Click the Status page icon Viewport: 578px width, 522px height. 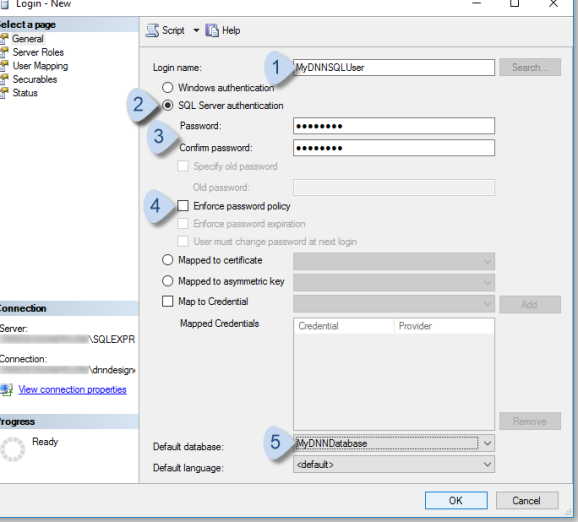click(4, 93)
